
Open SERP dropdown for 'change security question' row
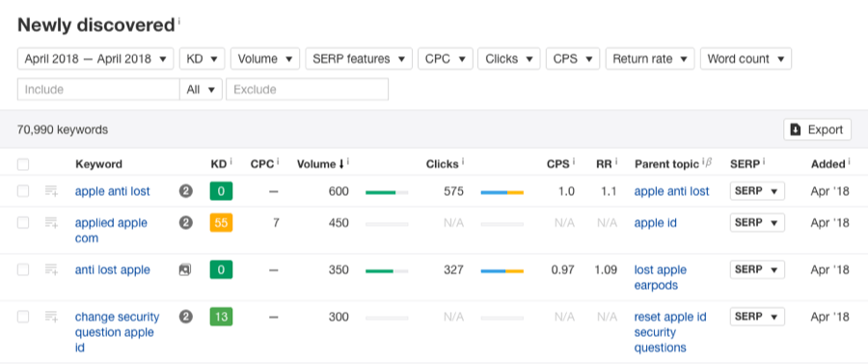coord(757,317)
